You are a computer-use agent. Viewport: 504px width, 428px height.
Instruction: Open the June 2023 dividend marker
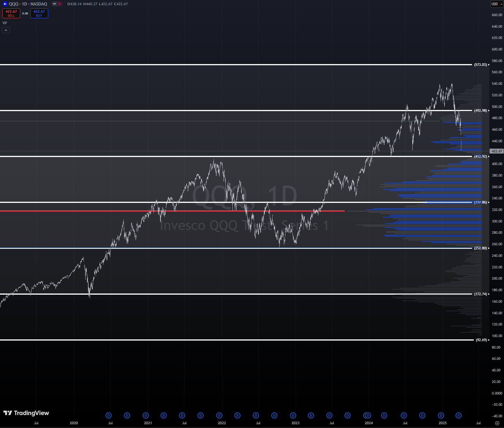[329, 415]
